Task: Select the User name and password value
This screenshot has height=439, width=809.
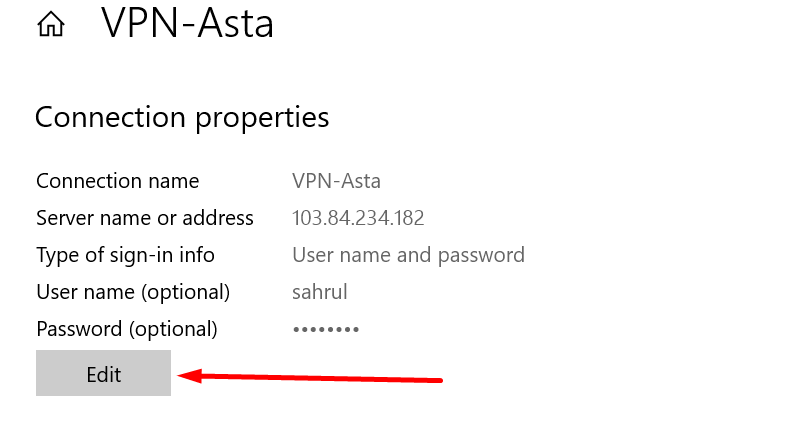Action: pos(408,255)
